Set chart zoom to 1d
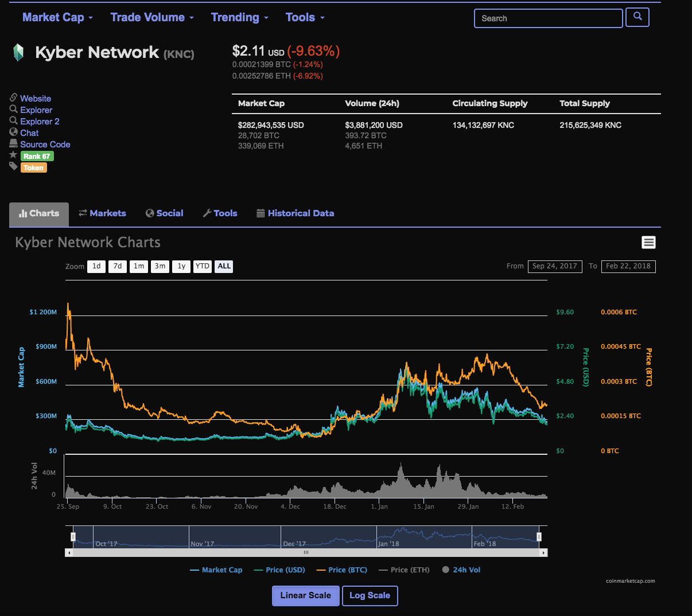 coord(96,266)
